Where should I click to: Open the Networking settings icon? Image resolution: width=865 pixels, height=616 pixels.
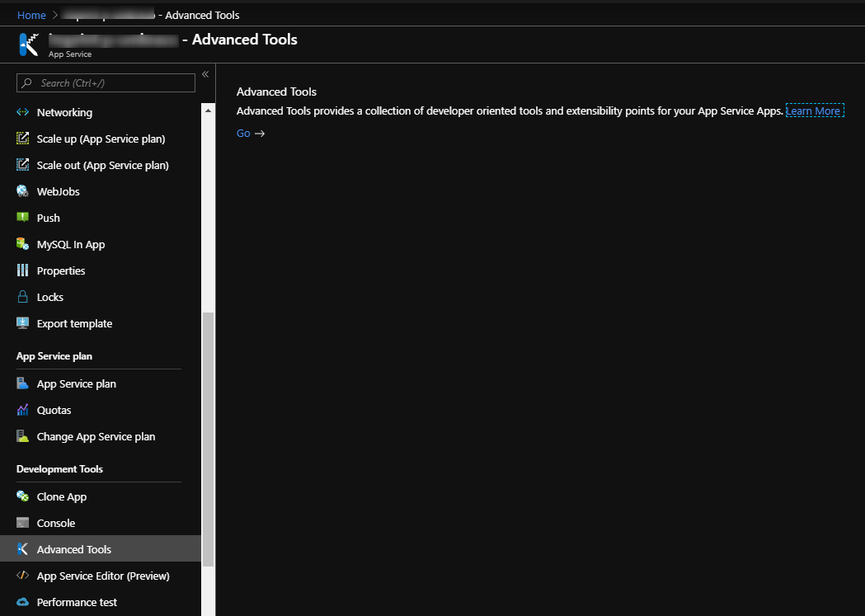[22, 112]
